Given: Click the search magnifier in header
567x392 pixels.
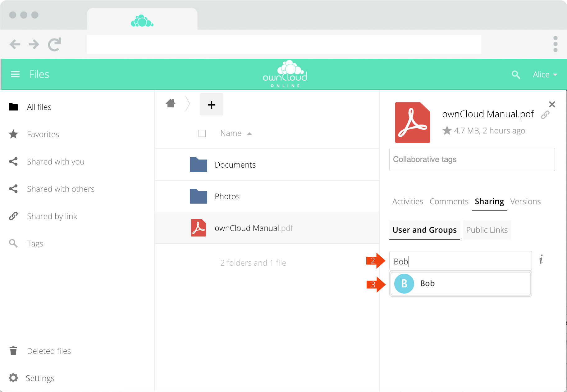Looking at the screenshot, I should [516, 74].
